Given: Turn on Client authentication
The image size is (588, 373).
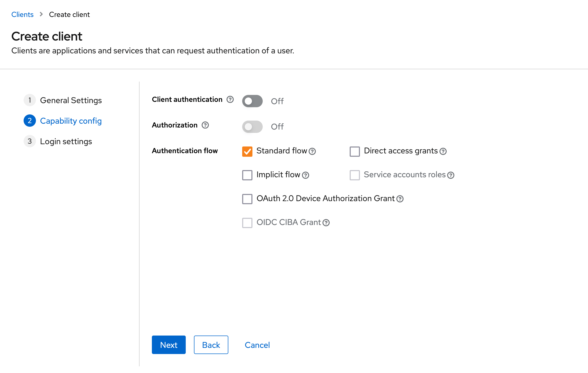Looking at the screenshot, I should pyautogui.click(x=252, y=101).
